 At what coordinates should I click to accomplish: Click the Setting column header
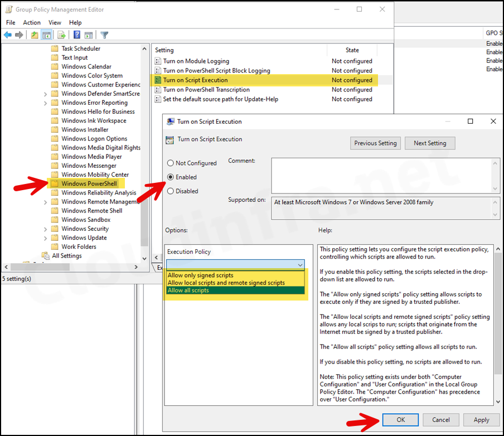coord(240,50)
